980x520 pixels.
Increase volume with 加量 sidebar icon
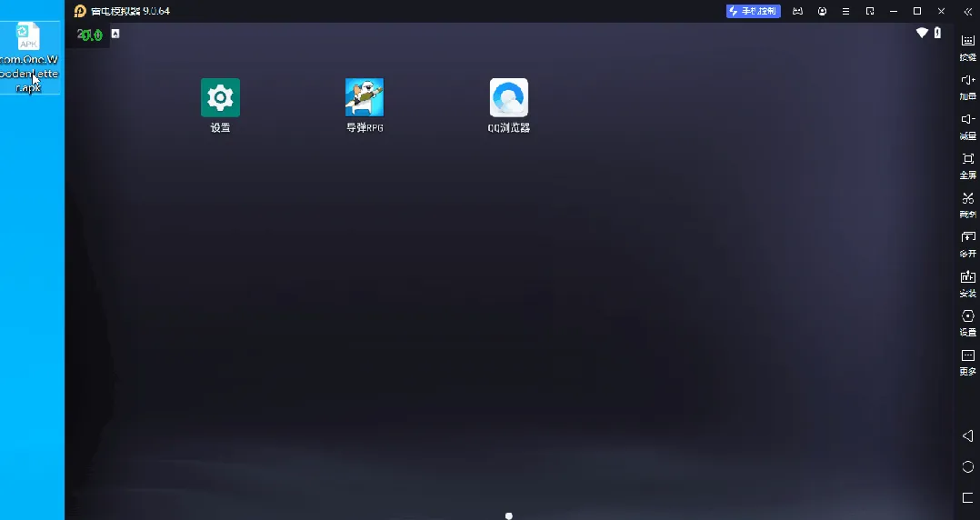[x=967, y=86]
